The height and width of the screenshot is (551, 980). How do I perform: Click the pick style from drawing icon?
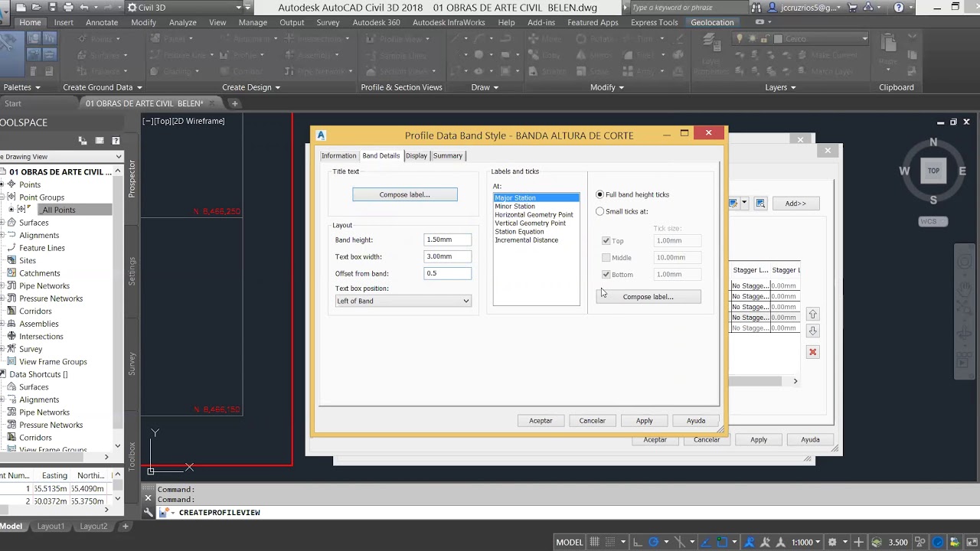click(x=760, y=204)
